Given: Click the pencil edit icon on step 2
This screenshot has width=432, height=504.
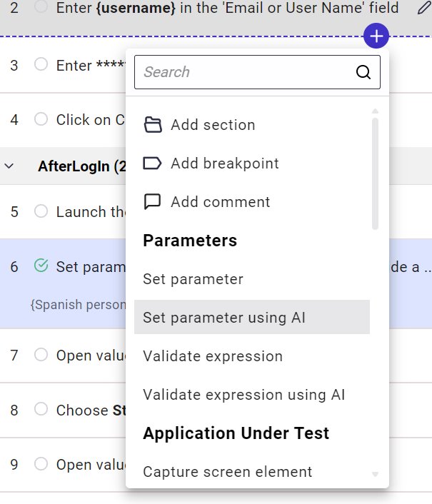Looking at the screenshot, I should 424,7.
